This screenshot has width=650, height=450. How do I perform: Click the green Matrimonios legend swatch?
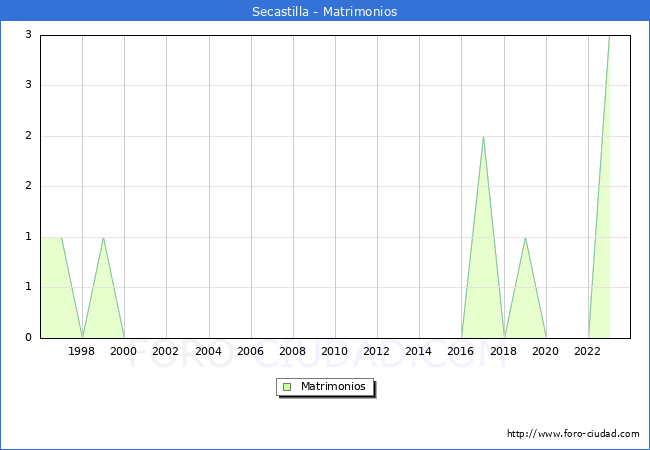[x=287, y=387]
